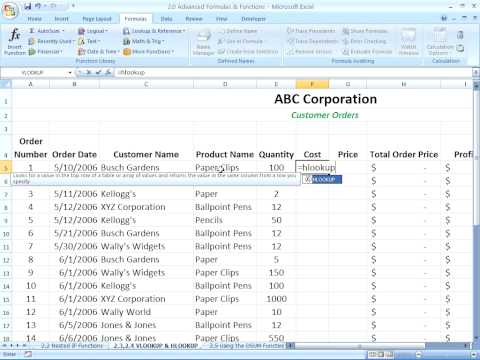Image resolution: width=480 pixels, height=360 pixels.
Task: Open the Math & Trig dropdown
Action: coord(144,41)
